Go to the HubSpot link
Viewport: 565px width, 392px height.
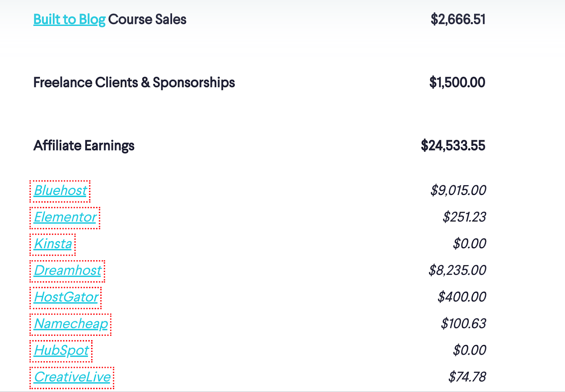click(x=61, y=351)
